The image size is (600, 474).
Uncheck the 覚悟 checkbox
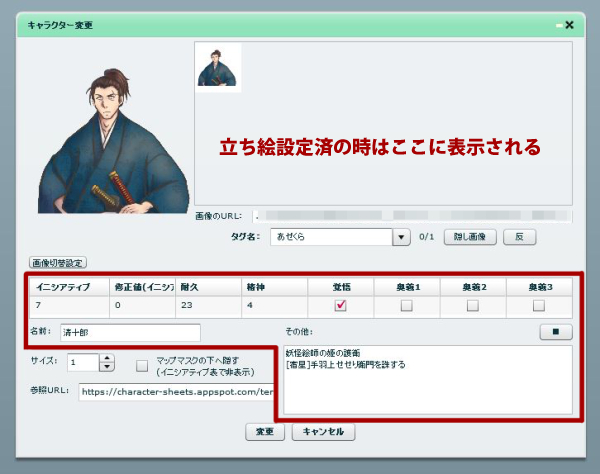[340, 305]
